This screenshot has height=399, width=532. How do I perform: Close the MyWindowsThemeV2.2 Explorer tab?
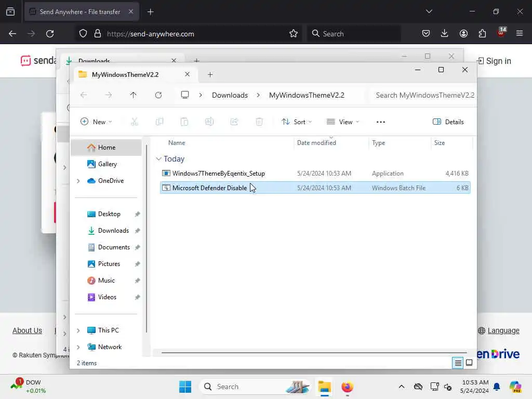tap(187, 74)
